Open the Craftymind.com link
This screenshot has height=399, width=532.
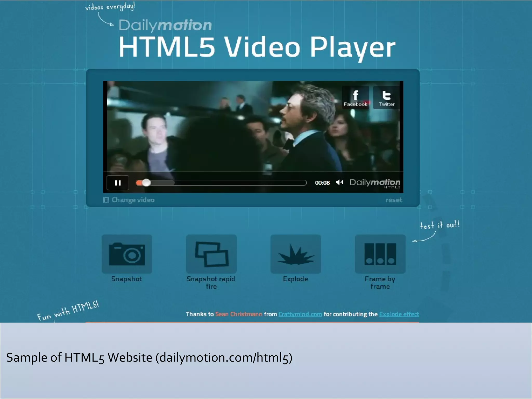click(300, 314)
